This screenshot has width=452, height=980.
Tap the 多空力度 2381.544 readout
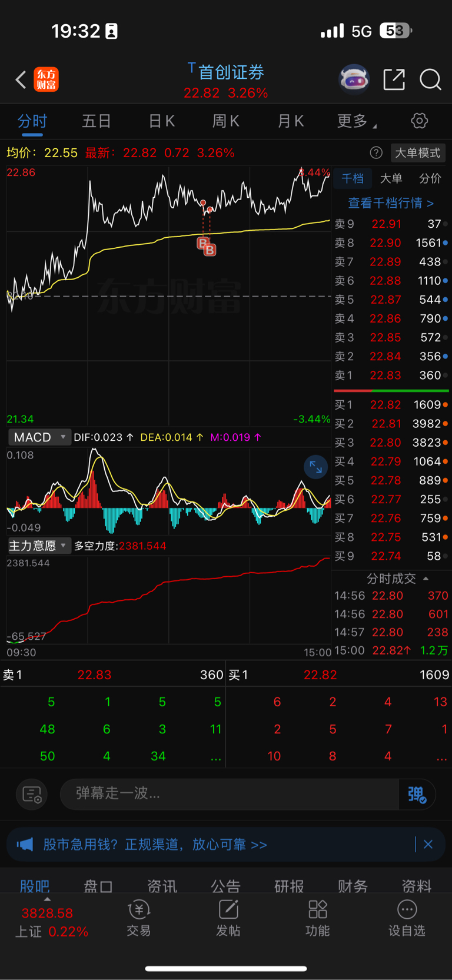tap(120, 546)
